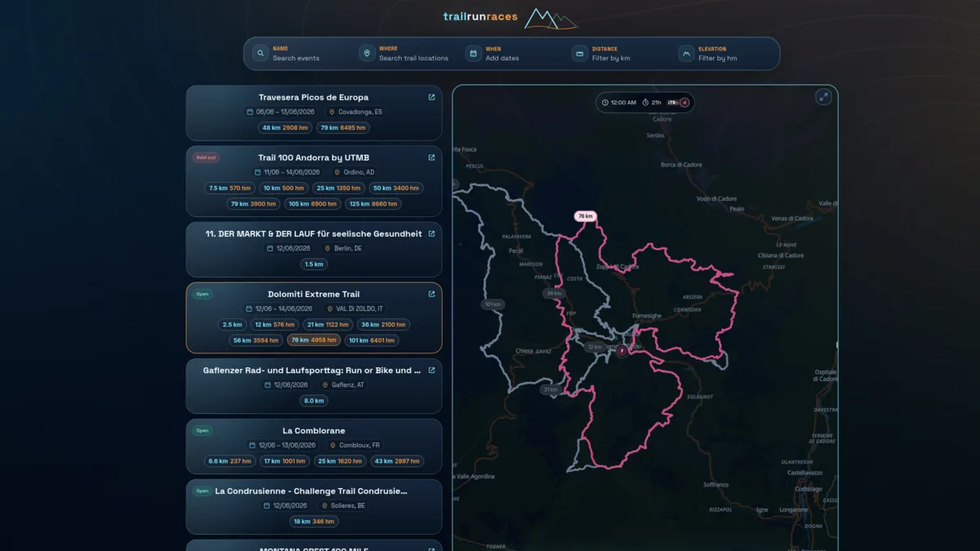Image resolution: width=980 pixels, height=551 pixels.
Task: Click the When calendar icon
Action: tap(473, 54)
